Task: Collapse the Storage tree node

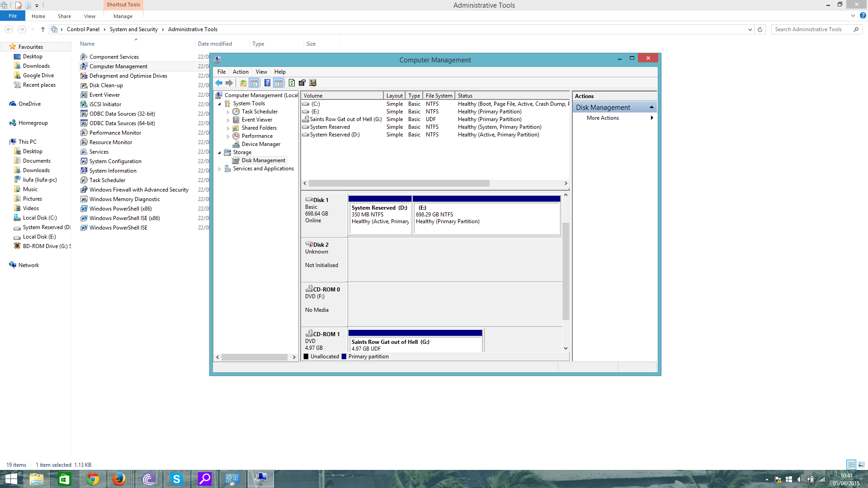Action: pos(220,153)
